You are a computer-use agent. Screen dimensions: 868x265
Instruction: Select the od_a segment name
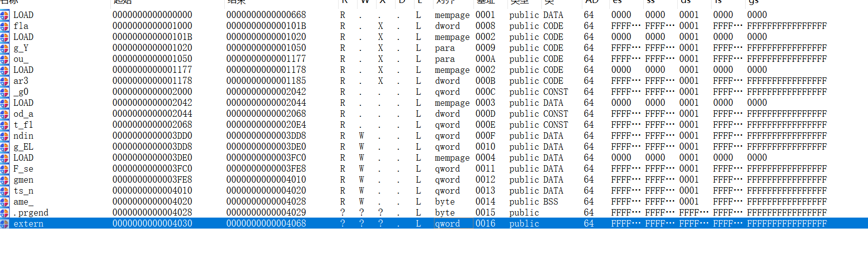23,114
